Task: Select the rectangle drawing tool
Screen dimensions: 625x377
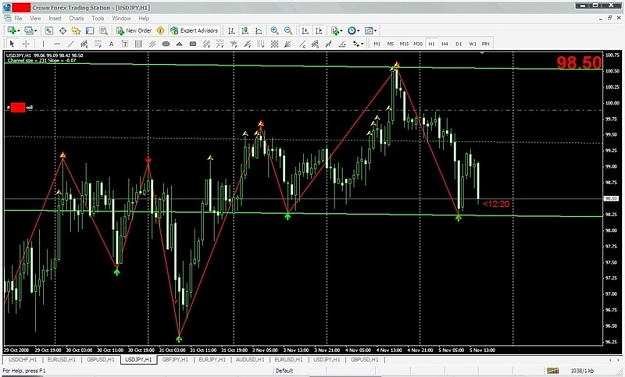Action: click(x=193, y=44)
